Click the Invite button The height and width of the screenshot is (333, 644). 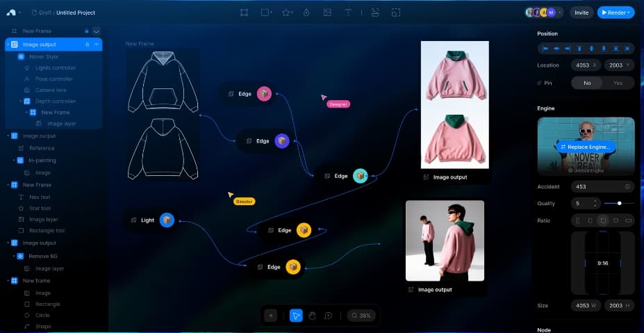click(581, 13)
